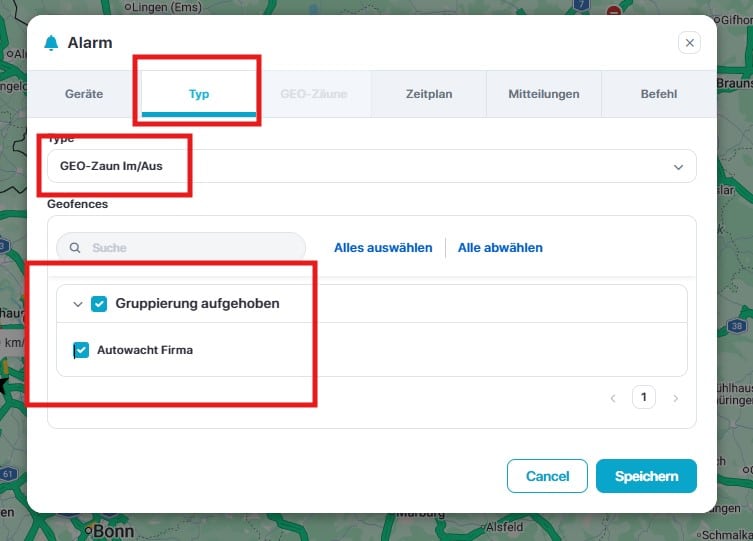Select page 1 in the pagination

(x=644, y=398)
